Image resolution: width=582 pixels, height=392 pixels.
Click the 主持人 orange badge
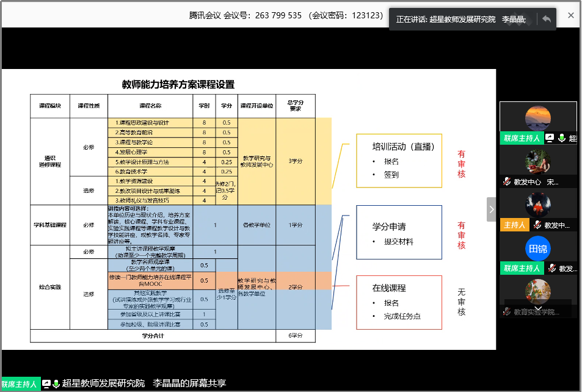514,225
